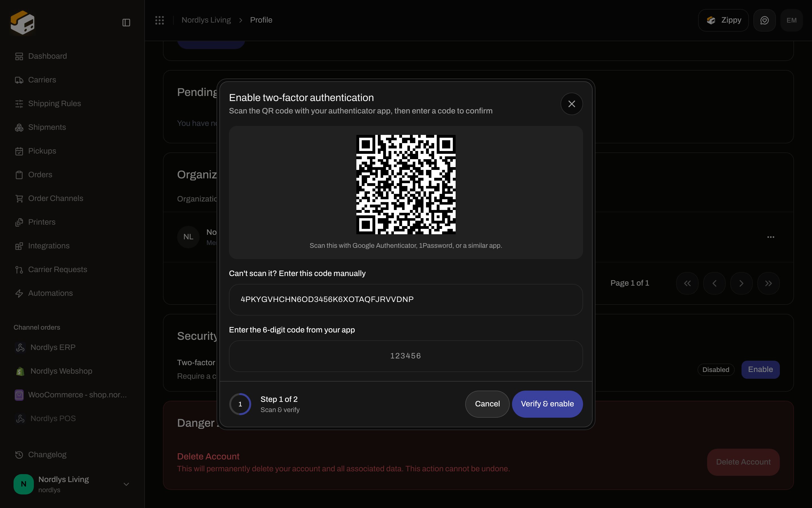Click the Integrations blocks icon

point(19,246)
